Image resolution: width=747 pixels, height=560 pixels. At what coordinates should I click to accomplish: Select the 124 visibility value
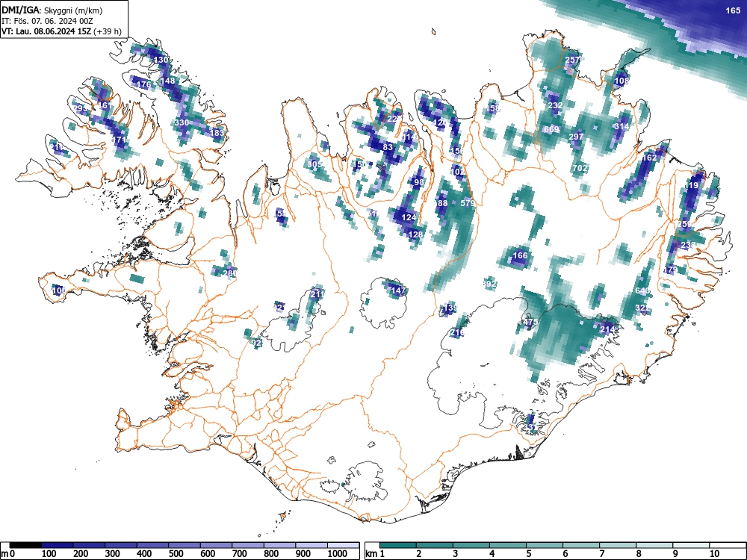tap(409, 217)
